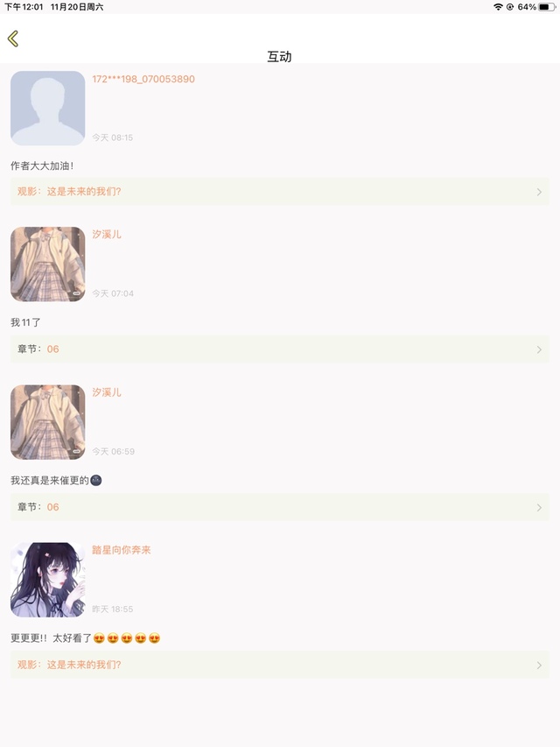This screenshot has height=747, width=560.
Task: Tap chevron on last 观影 reference row
Action: (539, 665)
